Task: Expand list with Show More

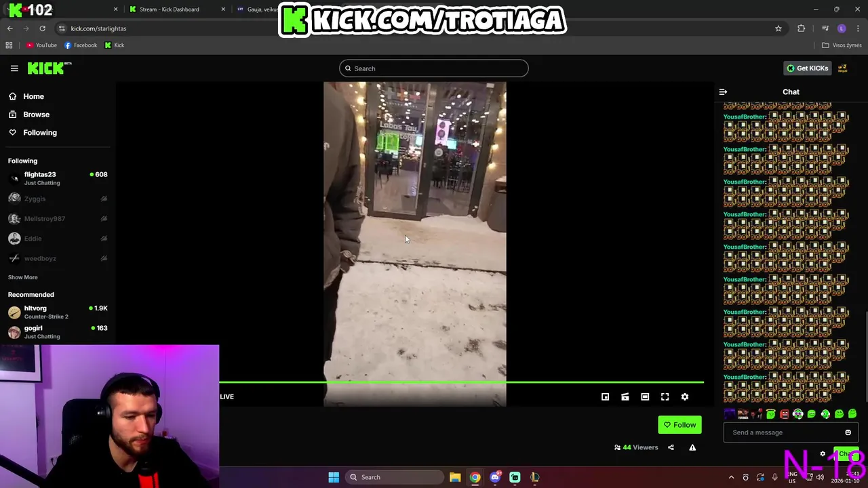Action: pyautogui.click(x=23, y=277)
